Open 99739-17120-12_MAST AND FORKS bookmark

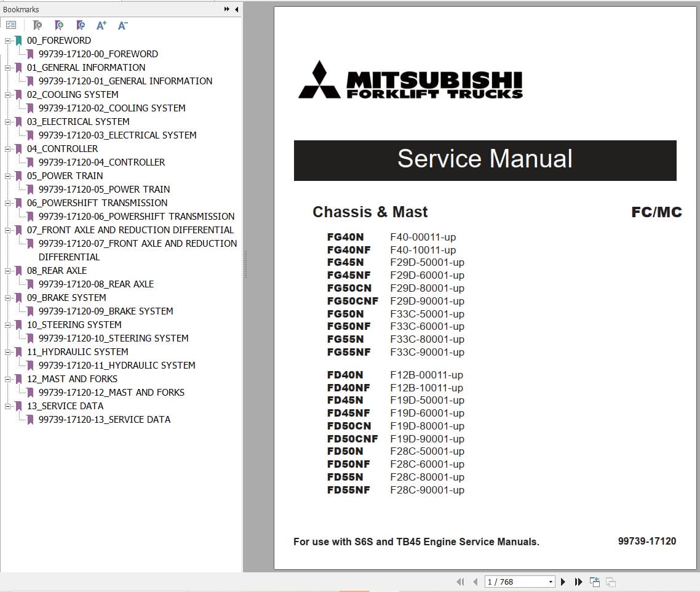coord(111,392)
